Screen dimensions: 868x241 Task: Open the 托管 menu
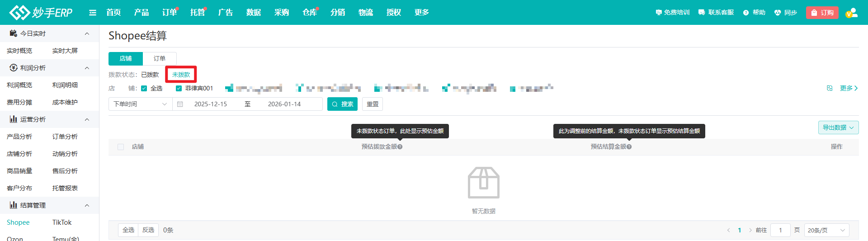198,12
